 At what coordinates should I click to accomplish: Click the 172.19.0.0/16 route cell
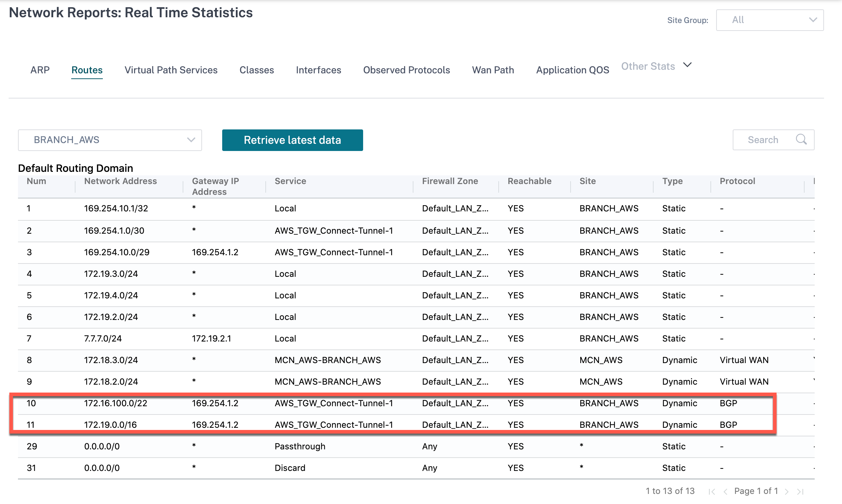click(110, 425)
